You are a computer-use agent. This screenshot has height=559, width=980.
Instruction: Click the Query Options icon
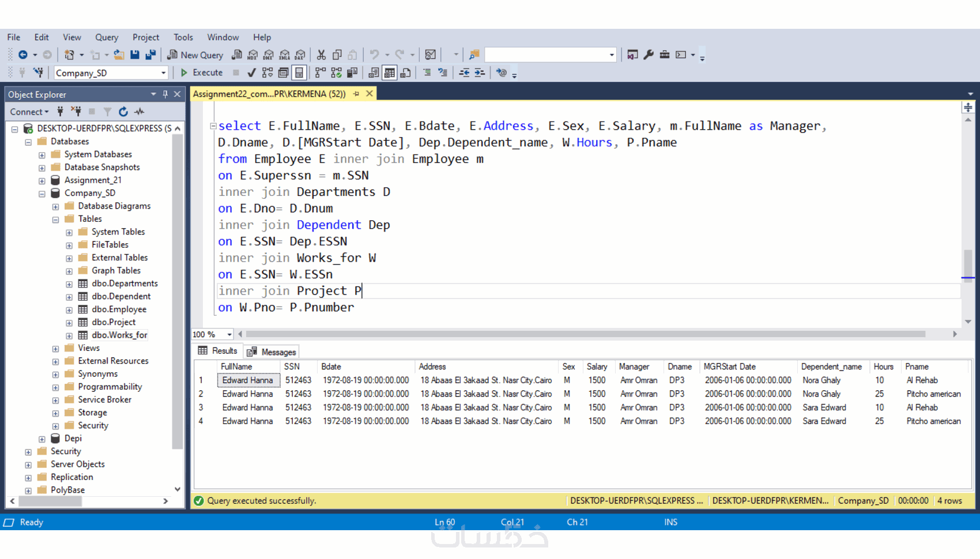[x=283, y=73]
